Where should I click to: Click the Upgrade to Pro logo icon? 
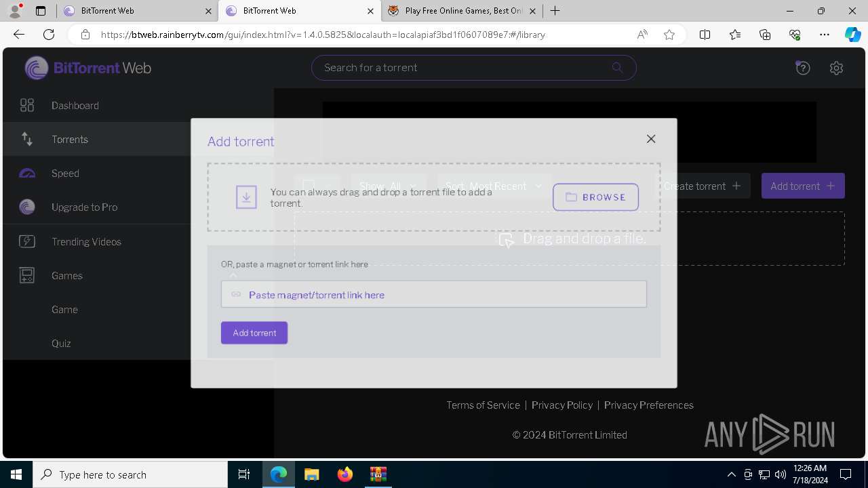click(27, 207)
